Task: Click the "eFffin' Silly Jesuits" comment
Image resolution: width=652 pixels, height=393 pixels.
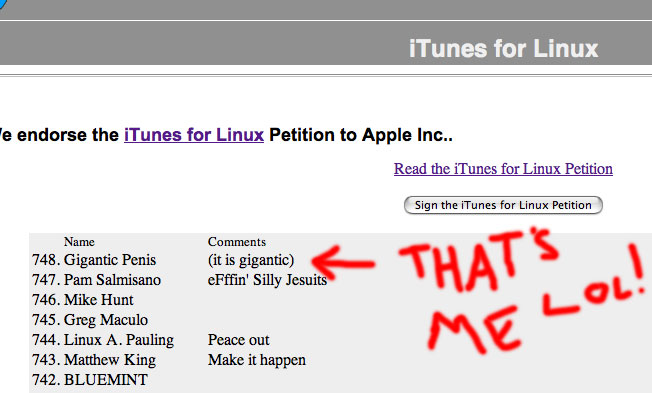Action: (267, 280)
